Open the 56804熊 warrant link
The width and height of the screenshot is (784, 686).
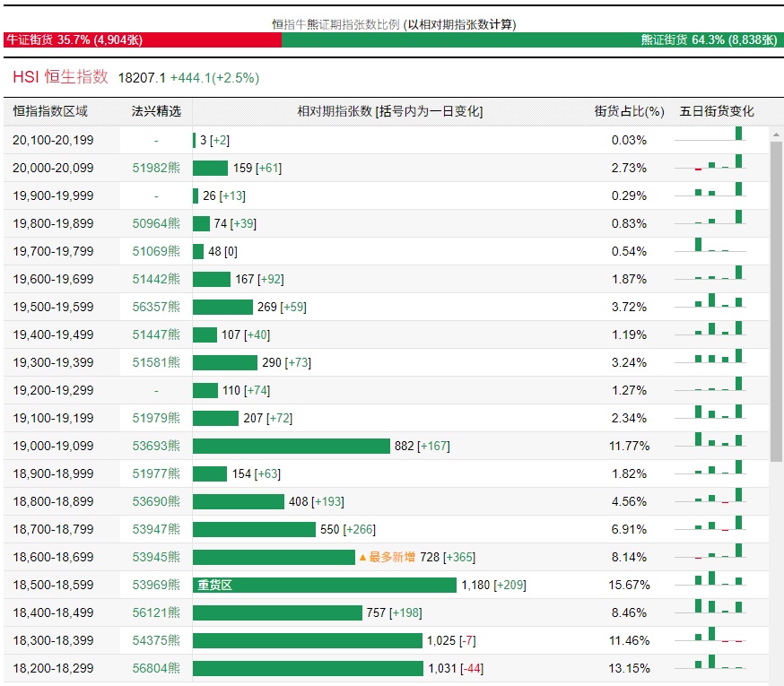point(156,668)
